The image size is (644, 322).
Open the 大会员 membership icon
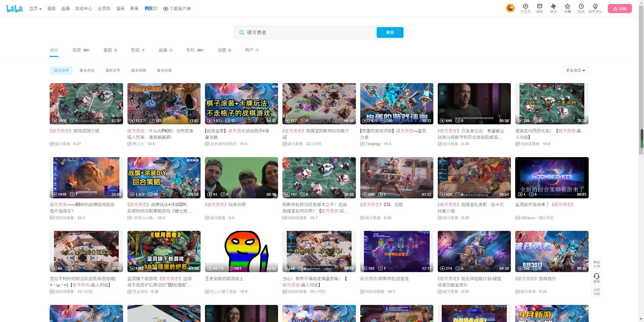pyautogui.click(x=525, y=8)
